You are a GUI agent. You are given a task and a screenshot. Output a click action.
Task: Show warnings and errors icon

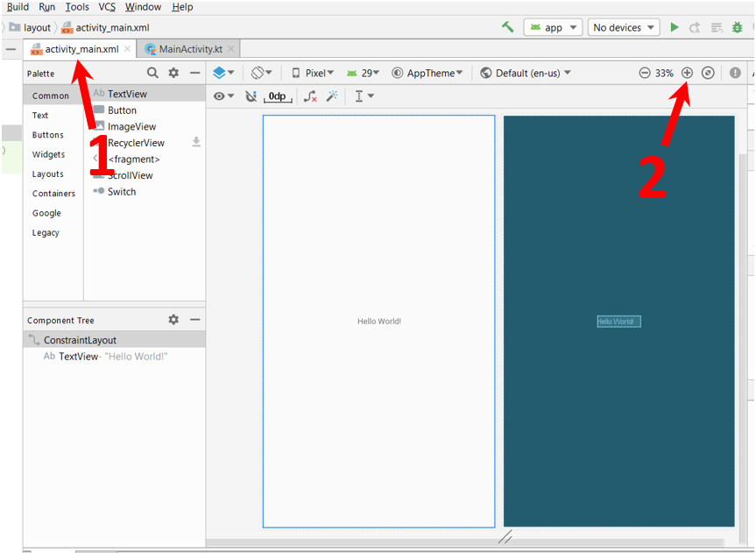[x=735, y=73]
